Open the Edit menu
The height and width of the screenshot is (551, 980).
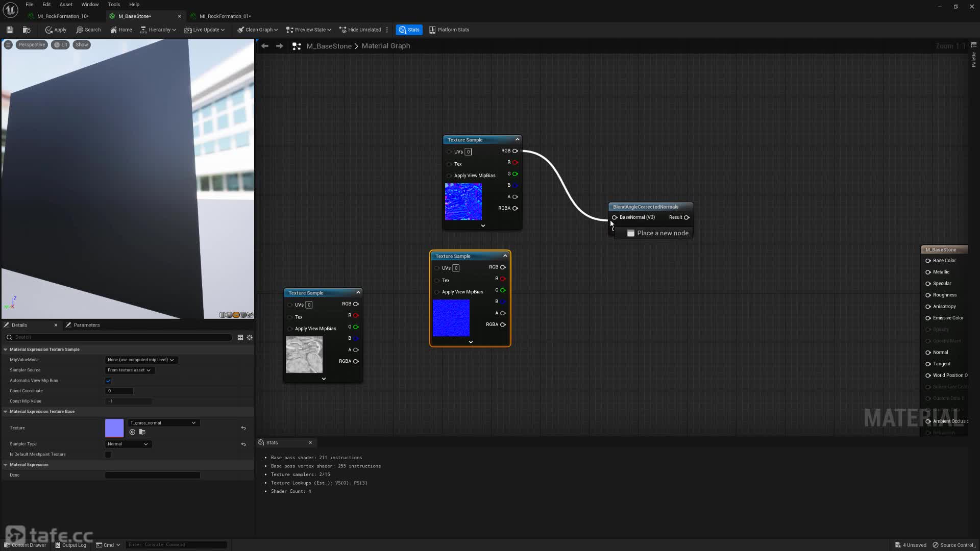(x=46, y=5)
